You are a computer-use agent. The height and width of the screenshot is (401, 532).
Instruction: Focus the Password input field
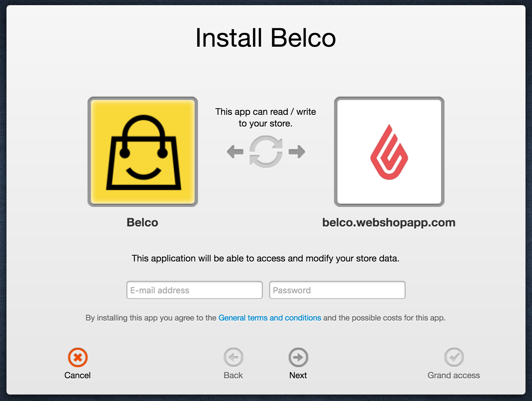[337, 290]
